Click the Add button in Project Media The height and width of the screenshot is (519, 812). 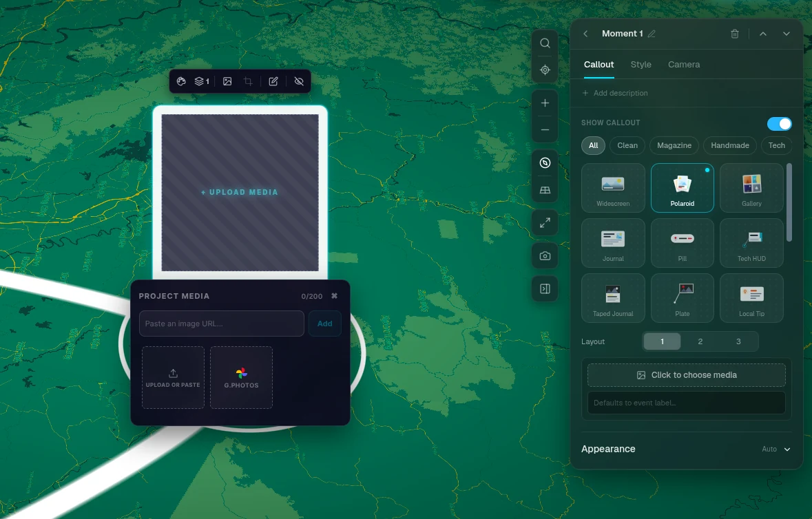tap(324, 324)
